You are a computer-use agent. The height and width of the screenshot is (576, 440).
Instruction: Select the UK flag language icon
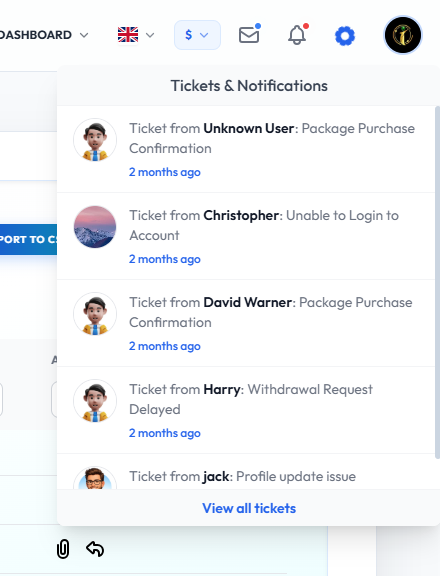click(x=128, y=35)
